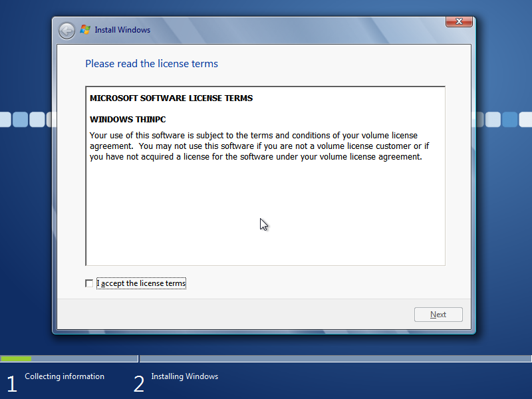Continue with the Next button

tap(438, 315)
